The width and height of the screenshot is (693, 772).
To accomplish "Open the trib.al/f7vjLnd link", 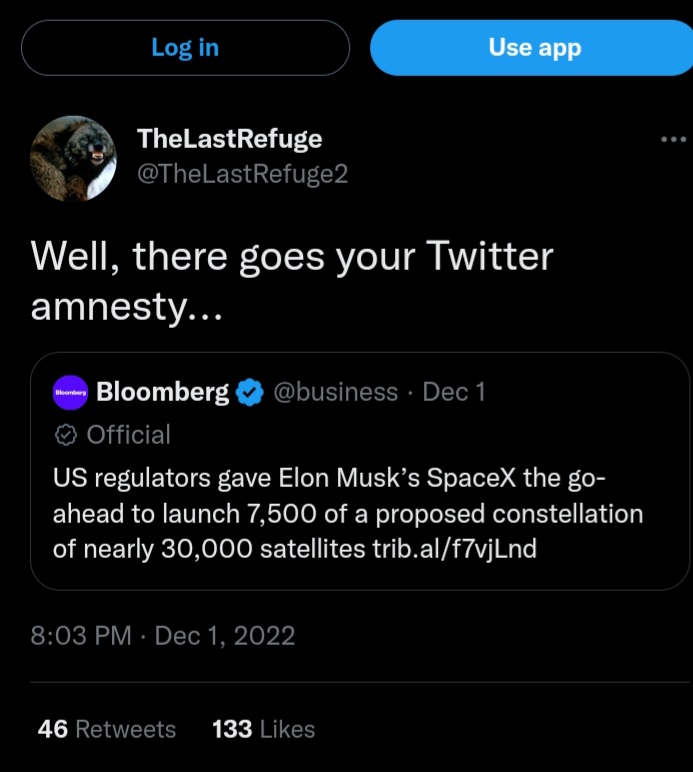I will (x=453, y=548).
